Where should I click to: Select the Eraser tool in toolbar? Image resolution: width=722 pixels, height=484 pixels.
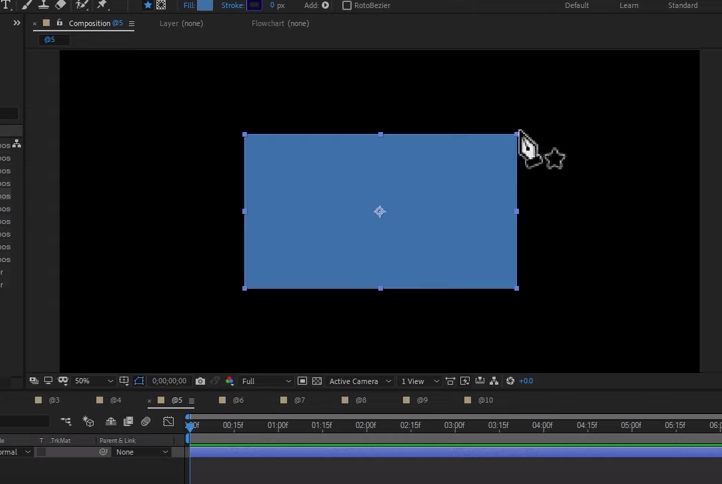pyautogui.click(x=61, y=5)
